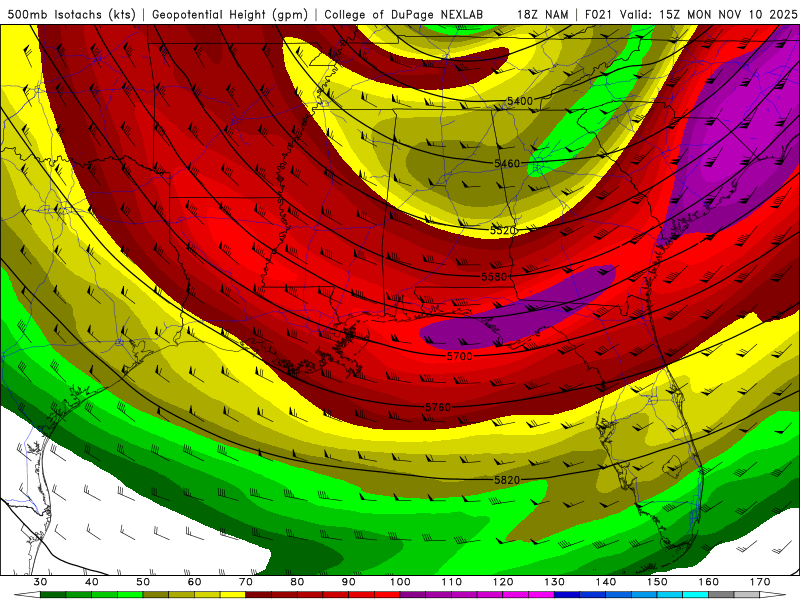This screenshot has height=600, width=800.
Task: Click the 'F021' forecast hour label
Action: pos(598,14)
